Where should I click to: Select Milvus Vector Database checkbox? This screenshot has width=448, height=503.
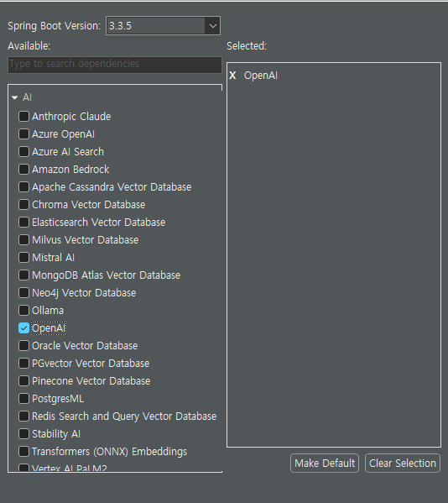pyautogui.click(x=23, y=240)
